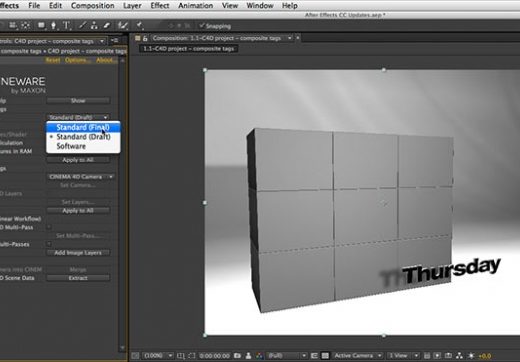Image resolution: width=520 pixels, height=362 pixels.
Task: Open the Active Camera view dropdown
Action: [x=357, y=356]
